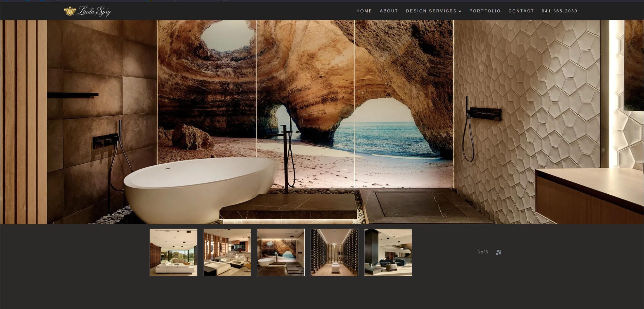Expand the Design Services submenu
The image size is (644, 309).
pyautogui.click(x=431, y=11)
